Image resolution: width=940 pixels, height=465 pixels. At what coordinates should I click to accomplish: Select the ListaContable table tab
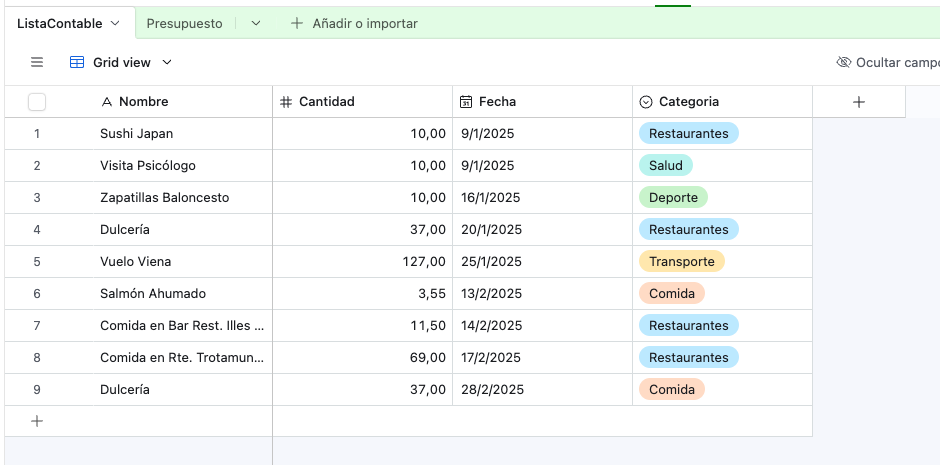(x=59, y=23)
